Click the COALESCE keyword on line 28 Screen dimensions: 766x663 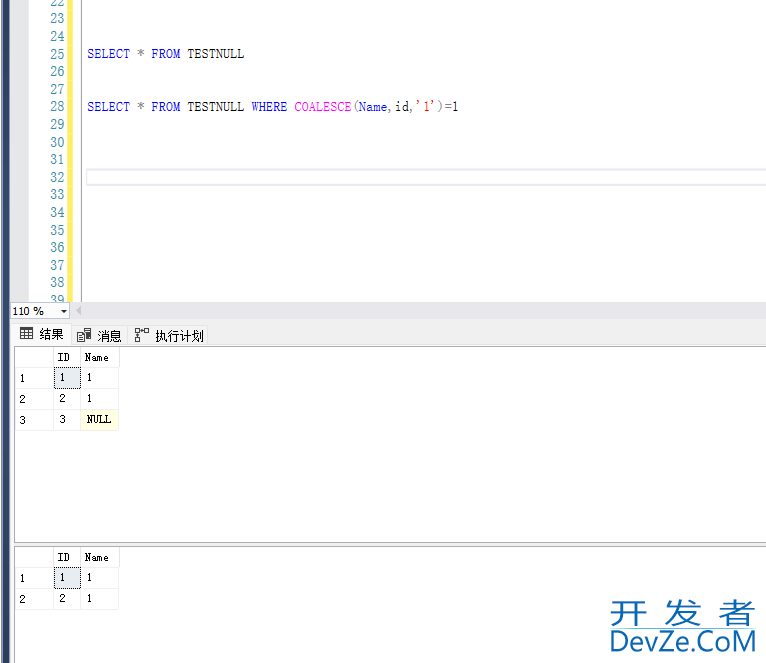coord(322,107)
